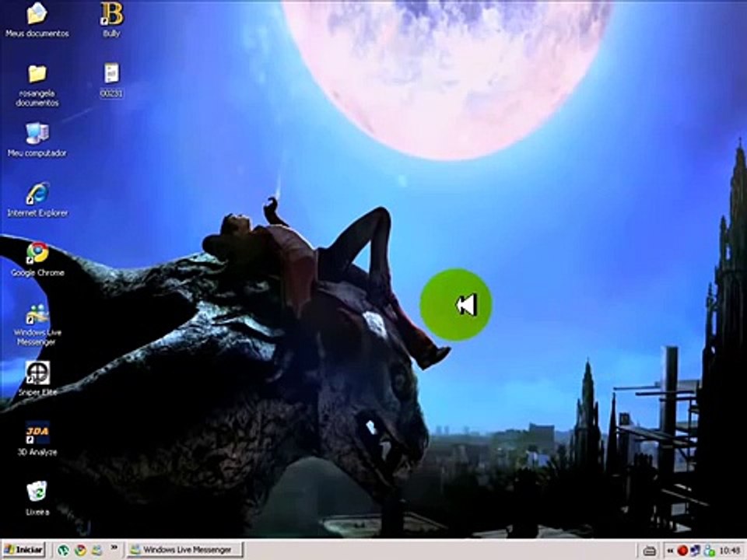
Task: Launch uTorrent from quick launch bar
Action: [63, 550]
